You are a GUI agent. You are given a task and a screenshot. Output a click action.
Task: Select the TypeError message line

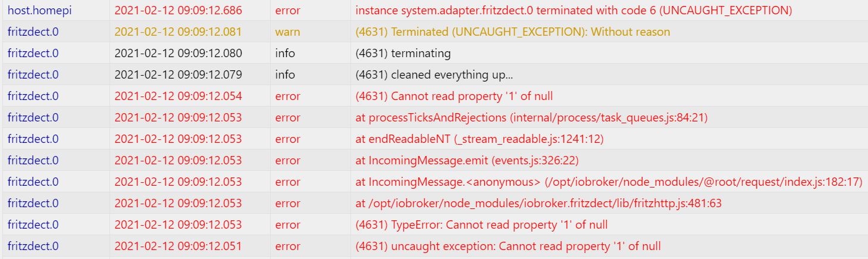(x=481, y=224)
